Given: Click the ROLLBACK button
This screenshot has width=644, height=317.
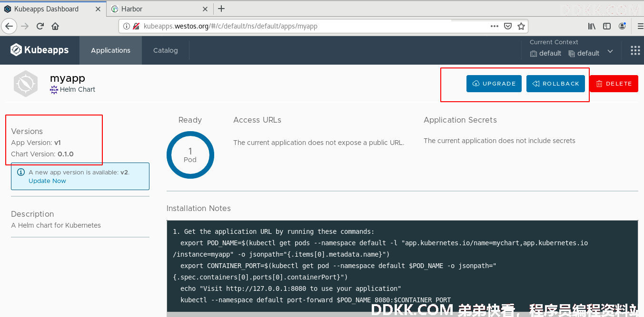Looking at the screenshot, I should click(x=555, y=84).
